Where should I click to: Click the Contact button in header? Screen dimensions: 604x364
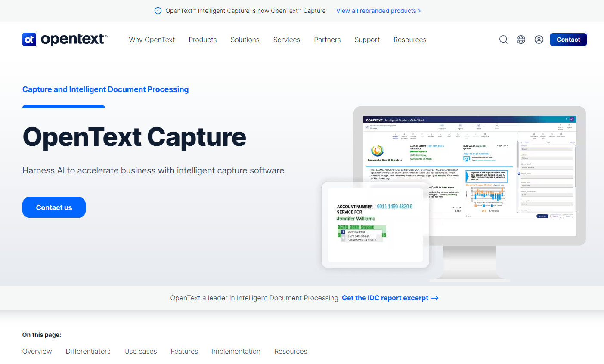pos(568,40)
